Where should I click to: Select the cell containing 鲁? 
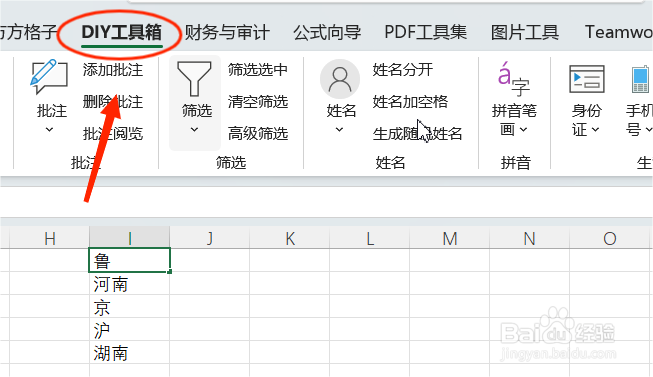(x=130, y=260)
